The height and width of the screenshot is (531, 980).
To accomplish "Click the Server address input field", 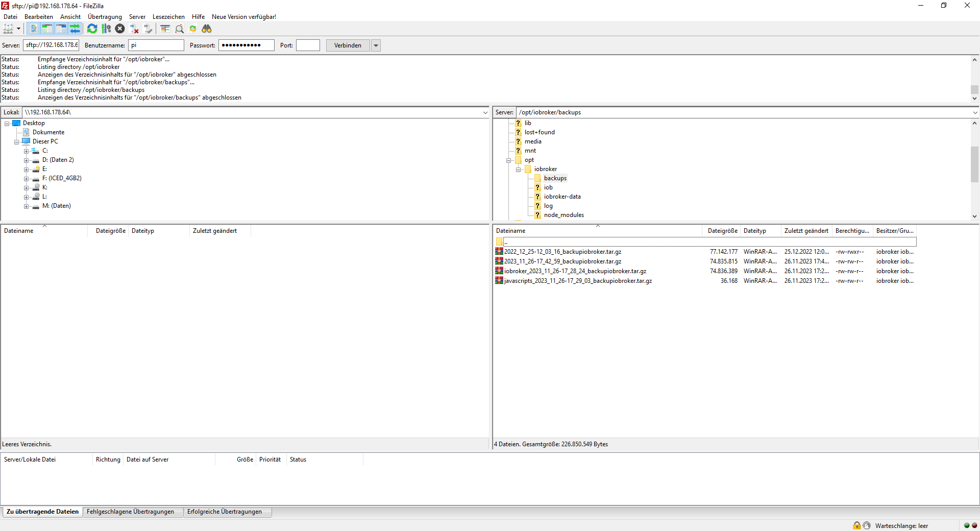I will (51, 45).
